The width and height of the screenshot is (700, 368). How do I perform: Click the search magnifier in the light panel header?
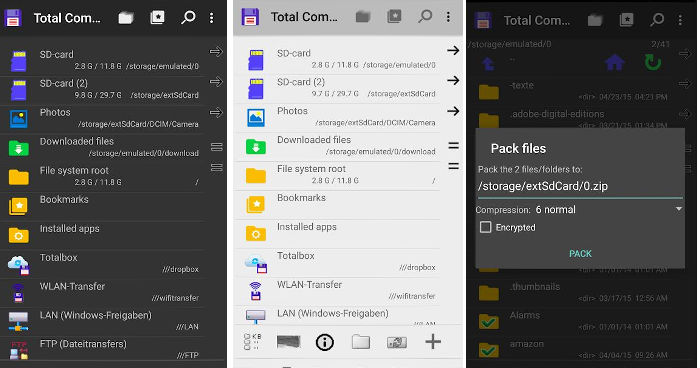tap(425, 17)
